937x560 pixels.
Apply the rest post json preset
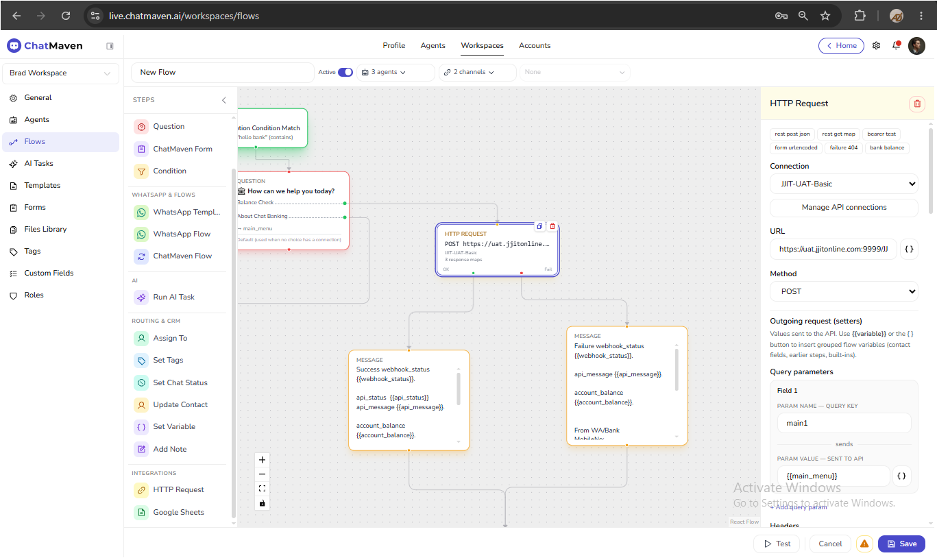click(x=792, y=134)
